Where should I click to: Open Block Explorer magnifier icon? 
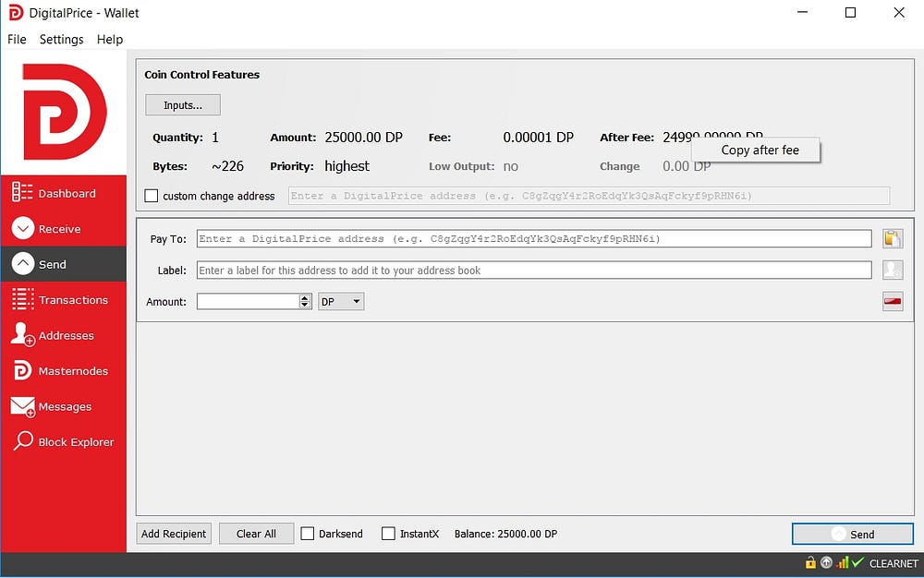click(x=23, y=440)
